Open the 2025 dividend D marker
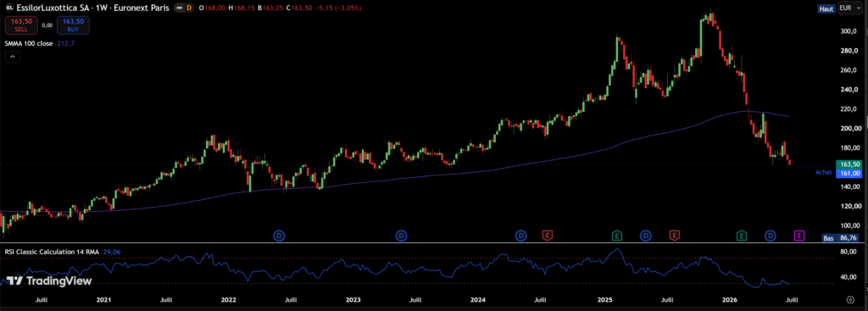This screenshot has height=311, width=868. 645,236
